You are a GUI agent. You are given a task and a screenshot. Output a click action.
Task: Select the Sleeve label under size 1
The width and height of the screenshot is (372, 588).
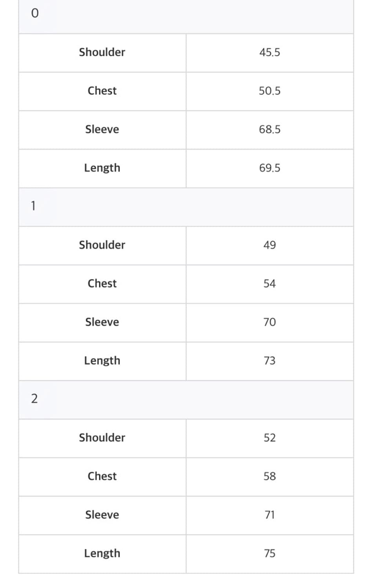[102, 322]
